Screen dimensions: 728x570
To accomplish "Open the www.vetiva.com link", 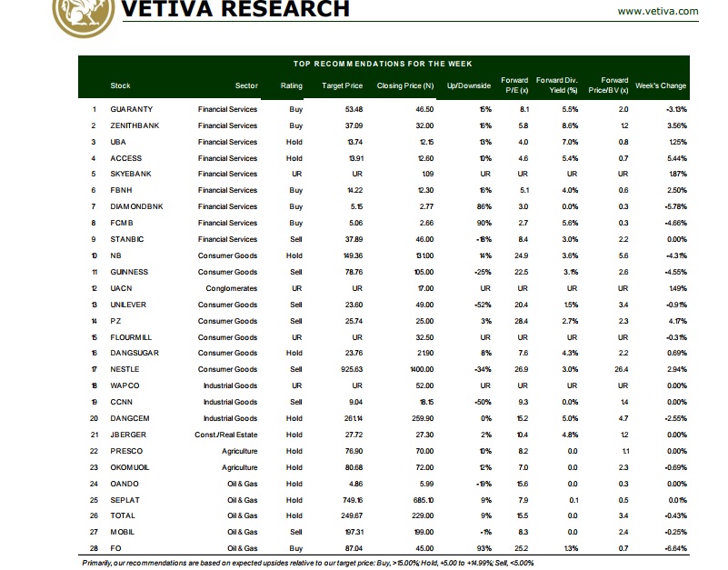I will click(x=657, y=11).
